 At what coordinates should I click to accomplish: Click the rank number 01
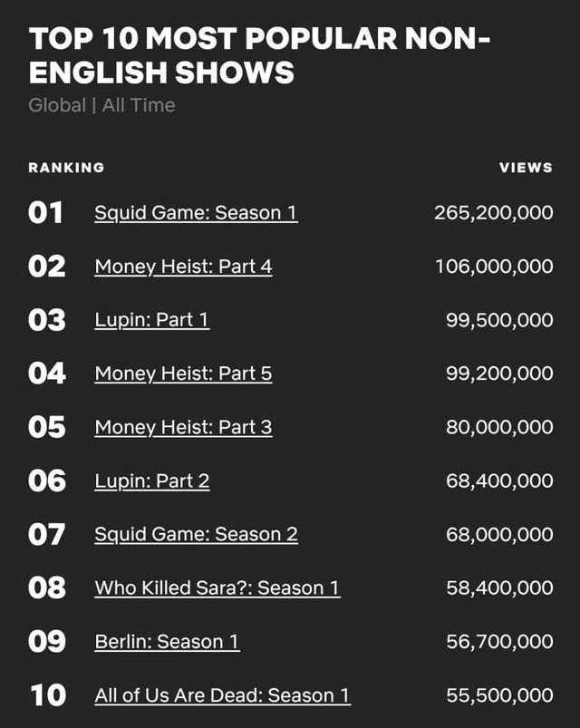46,213
